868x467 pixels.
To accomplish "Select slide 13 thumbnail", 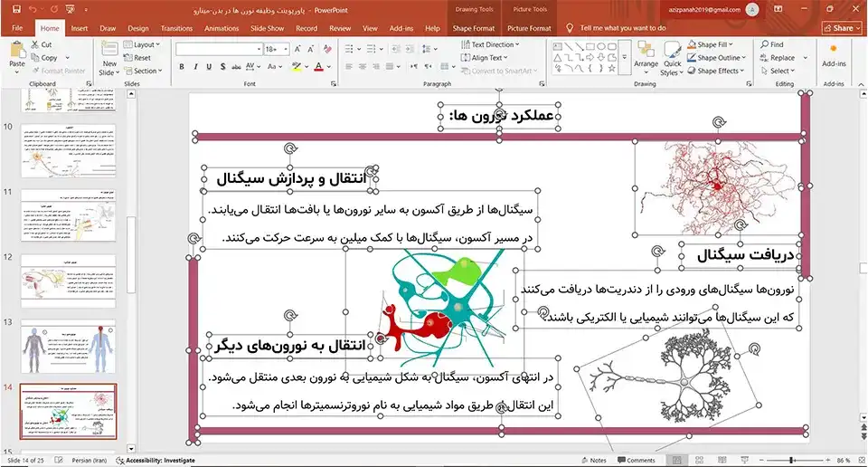I will click(x=68, y=348).
